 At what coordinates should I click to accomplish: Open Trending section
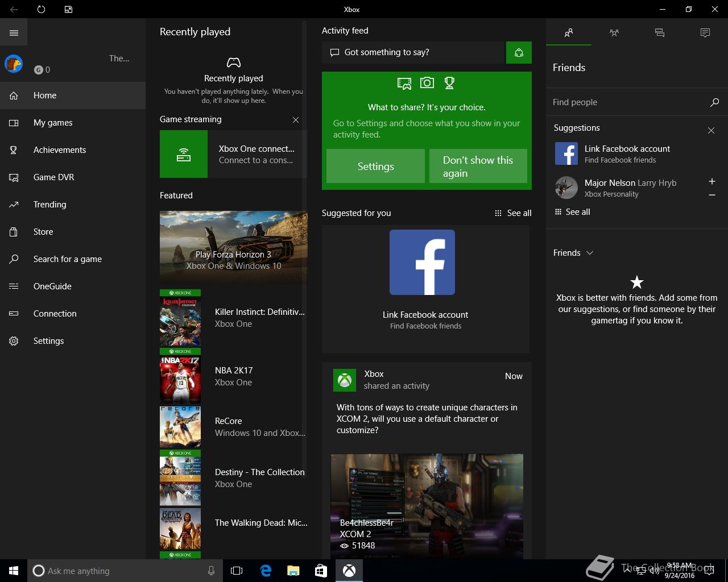tap(73, 205)
